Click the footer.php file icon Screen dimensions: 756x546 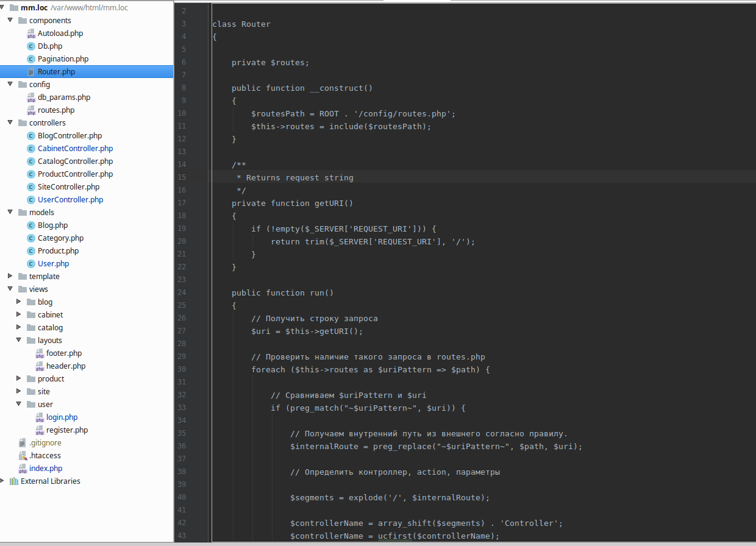coord(40,353)
